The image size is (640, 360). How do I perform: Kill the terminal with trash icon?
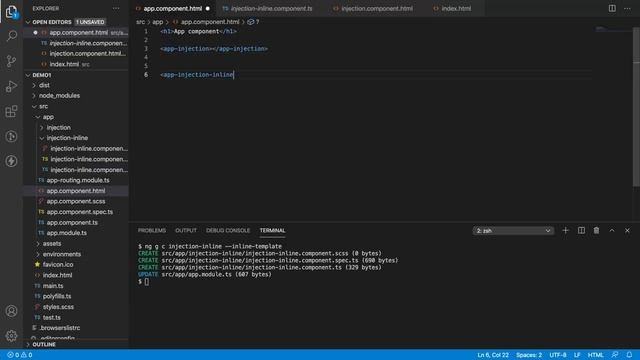596,231
